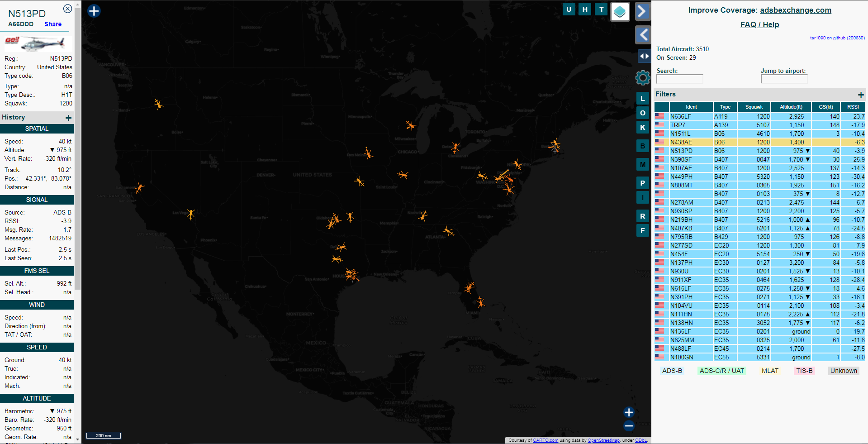Click the blue plus button at map top-left
Image resolution: width=868 pixels, height=444 pixels.
click(94, 11)
